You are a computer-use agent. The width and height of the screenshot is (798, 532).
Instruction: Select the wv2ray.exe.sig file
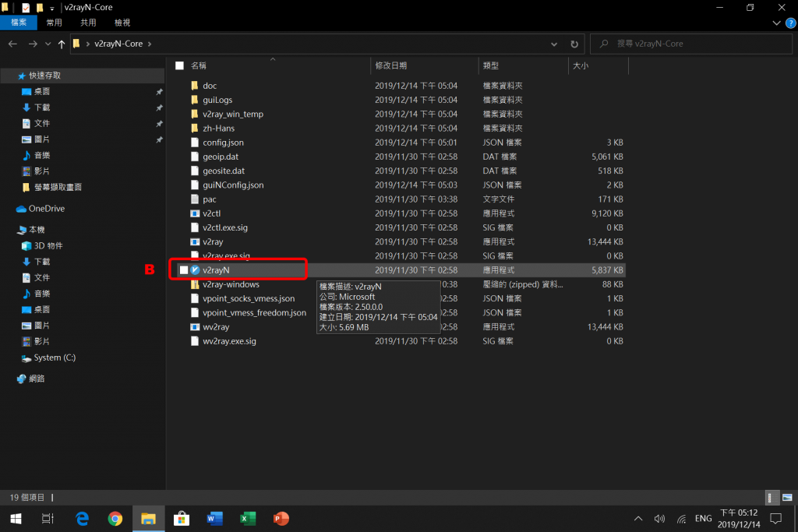pyautogui.click(x=229, y=341)
